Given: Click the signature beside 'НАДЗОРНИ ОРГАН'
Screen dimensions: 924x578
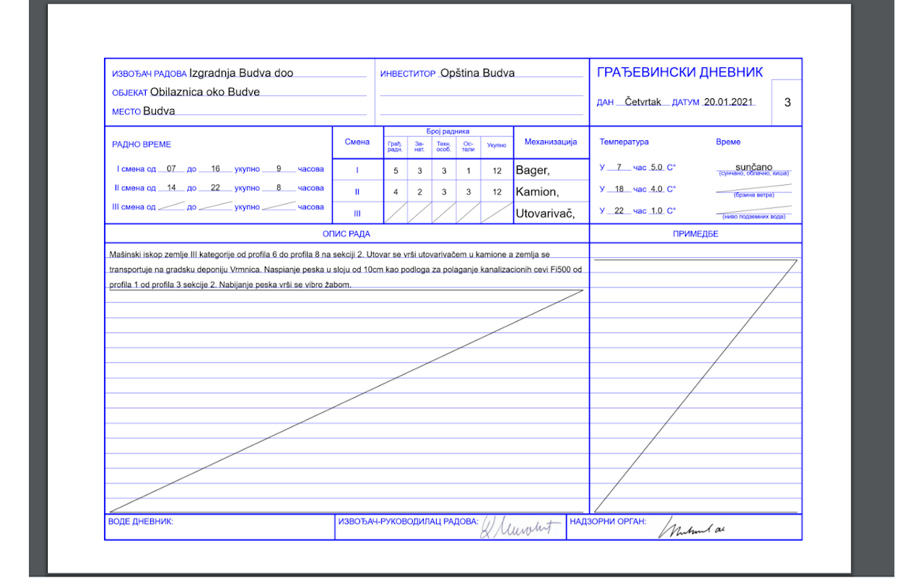Looking at the screenshot, I should point(690,529).
